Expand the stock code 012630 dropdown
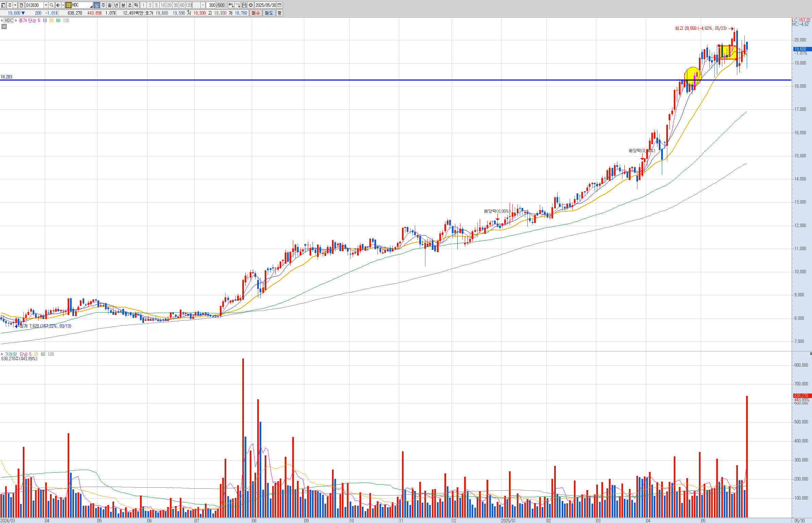Screen dimensions: 812x523 (46, 5)
